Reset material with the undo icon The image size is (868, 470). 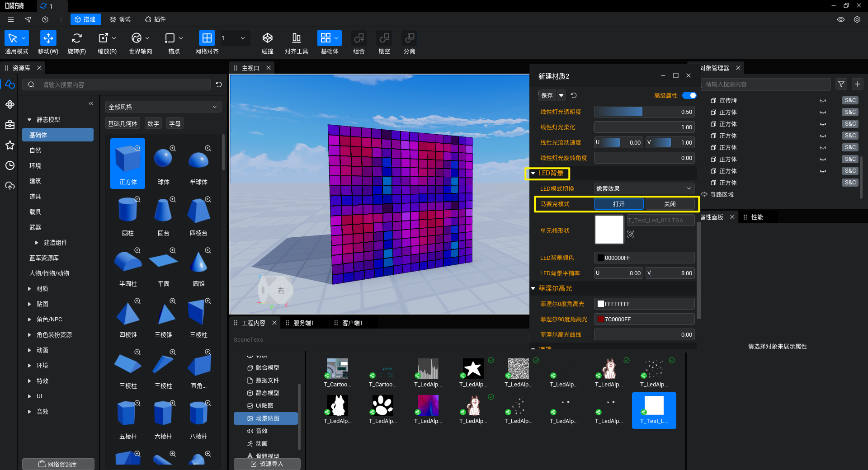pyautogui.click(x=574, y=95)
